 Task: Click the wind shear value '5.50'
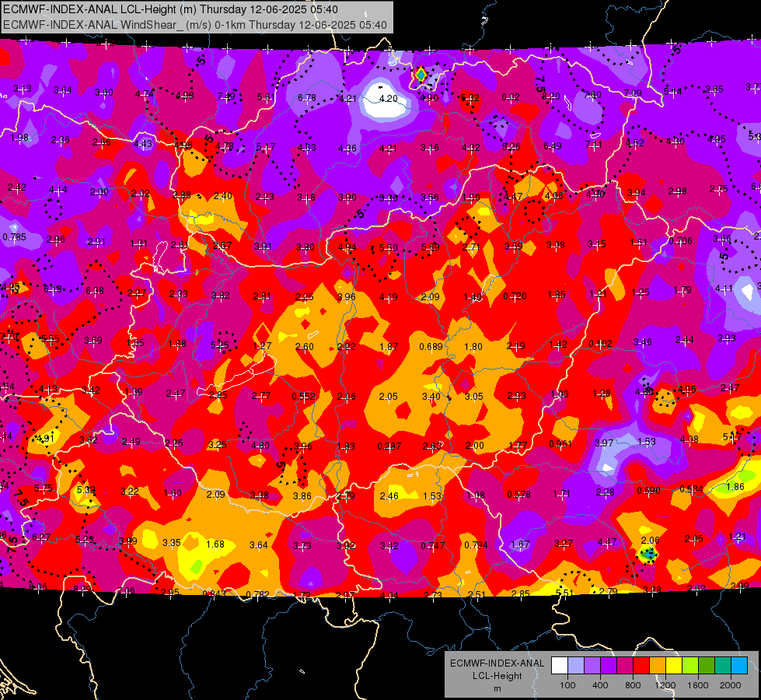coord(388,248)
